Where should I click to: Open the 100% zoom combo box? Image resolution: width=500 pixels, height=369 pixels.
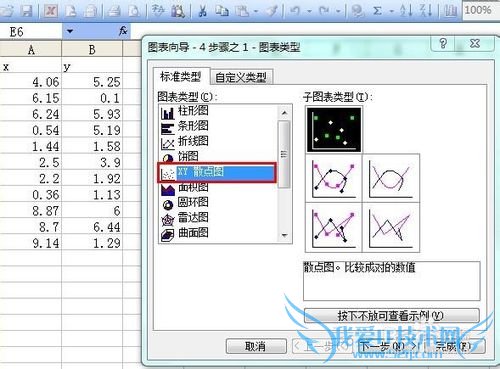481,10
